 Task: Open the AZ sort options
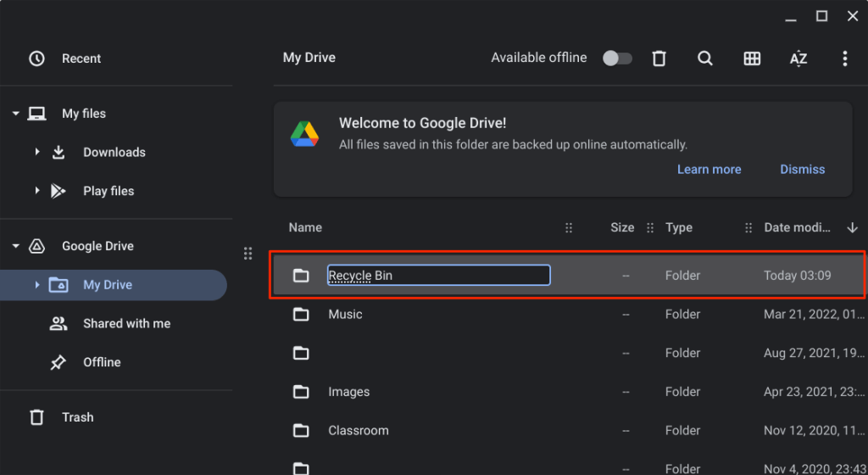(x=798, y=59)
